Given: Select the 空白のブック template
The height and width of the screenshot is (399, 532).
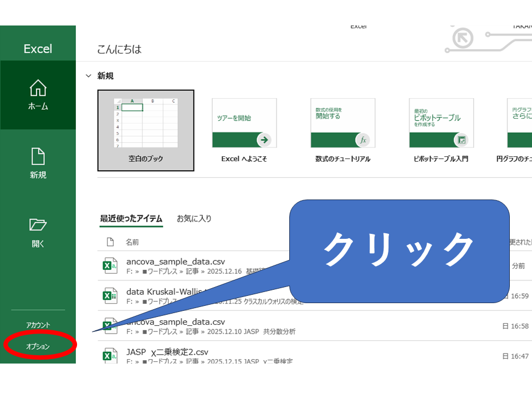Looking at the screenshot, I should 146,130.
